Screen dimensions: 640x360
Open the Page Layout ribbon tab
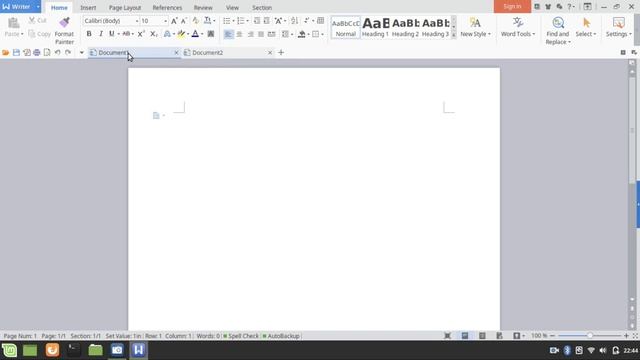[x=125, y=8]
